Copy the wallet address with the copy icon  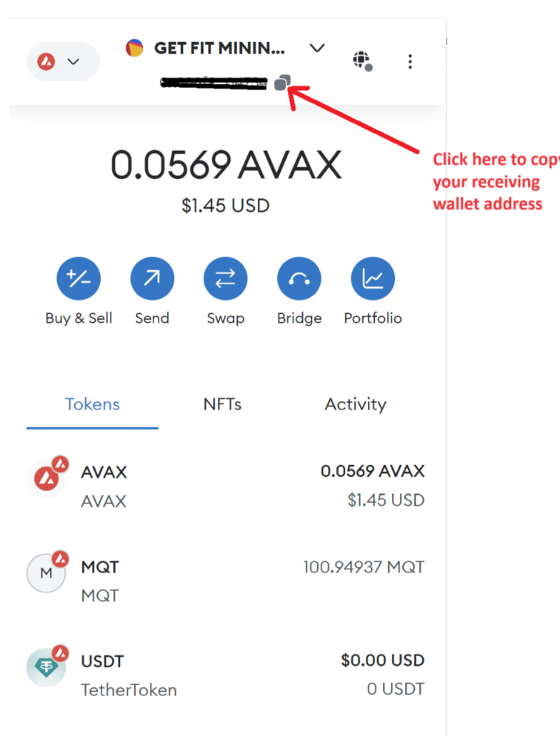pyautogui.click(x=282, y=83)
